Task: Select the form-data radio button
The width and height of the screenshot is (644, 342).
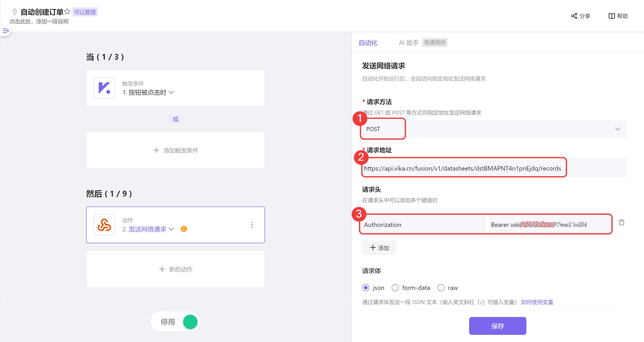Action: tap(395, 288)
